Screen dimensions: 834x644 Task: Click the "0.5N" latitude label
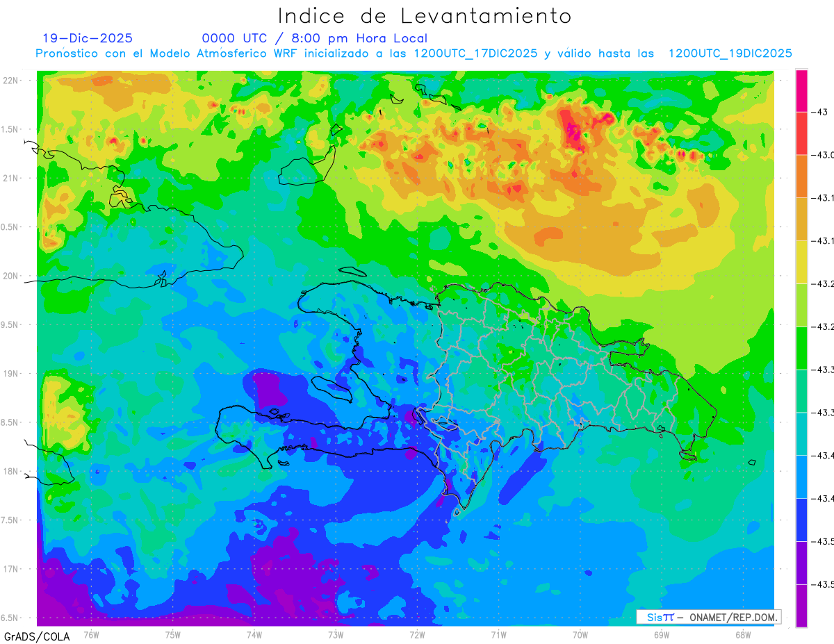point(10,227)
